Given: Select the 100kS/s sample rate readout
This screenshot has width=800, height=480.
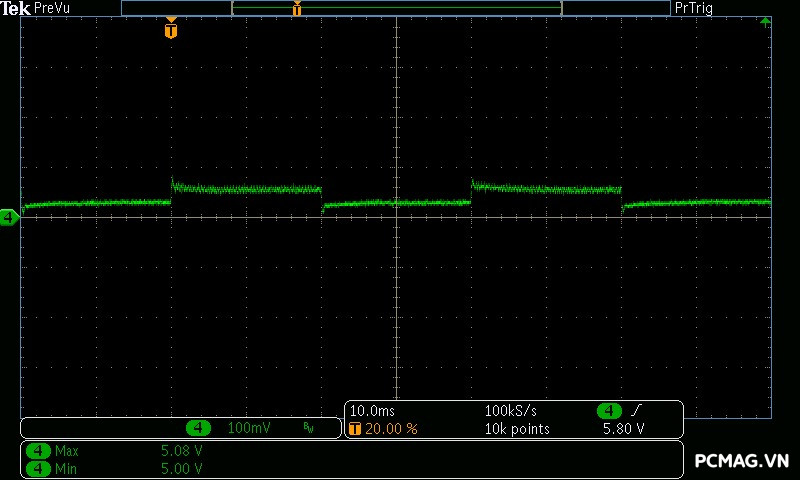Looking at the screenshot, I should click(512, 411).
